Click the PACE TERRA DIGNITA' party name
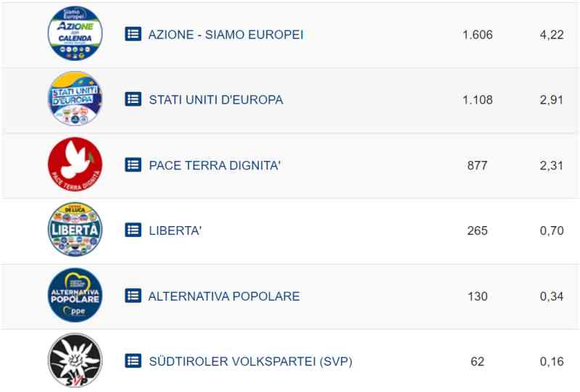The image size is (580, 392). point(215,165)
